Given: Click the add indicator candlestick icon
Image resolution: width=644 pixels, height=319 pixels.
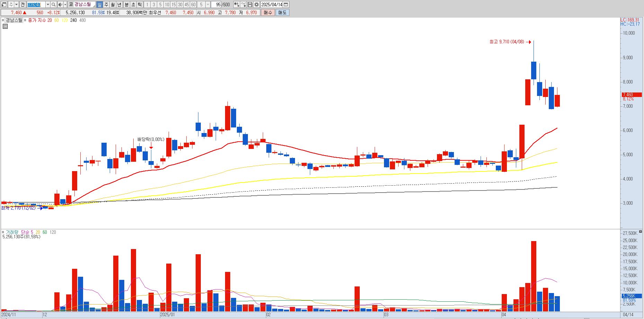Looking at the screenshot, I should pos(236,5).
